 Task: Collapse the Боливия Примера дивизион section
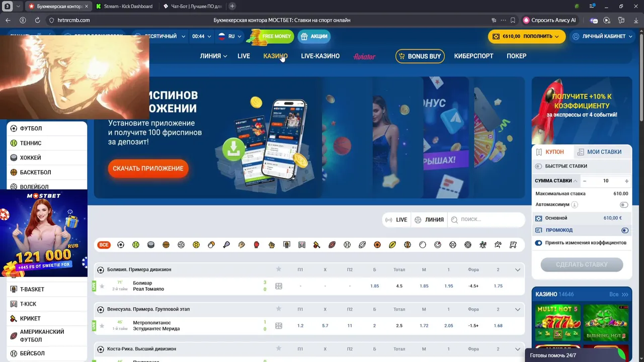518,270
